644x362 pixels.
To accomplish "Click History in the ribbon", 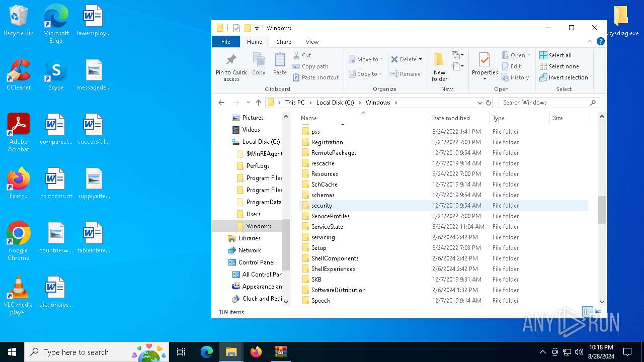I will 515,77.
